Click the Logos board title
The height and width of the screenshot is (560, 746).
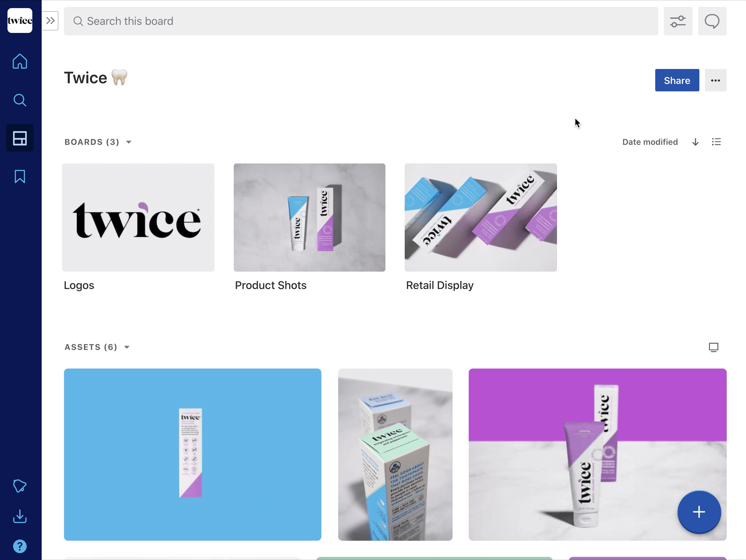(79, 285)
